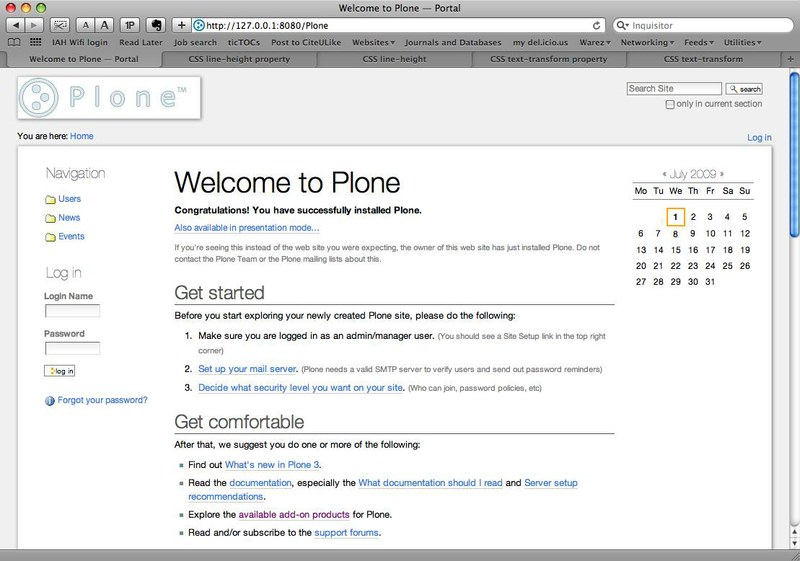800x561 pixels.
Task: Switch to CSS text-transform tab
Action: coord(703,59)
